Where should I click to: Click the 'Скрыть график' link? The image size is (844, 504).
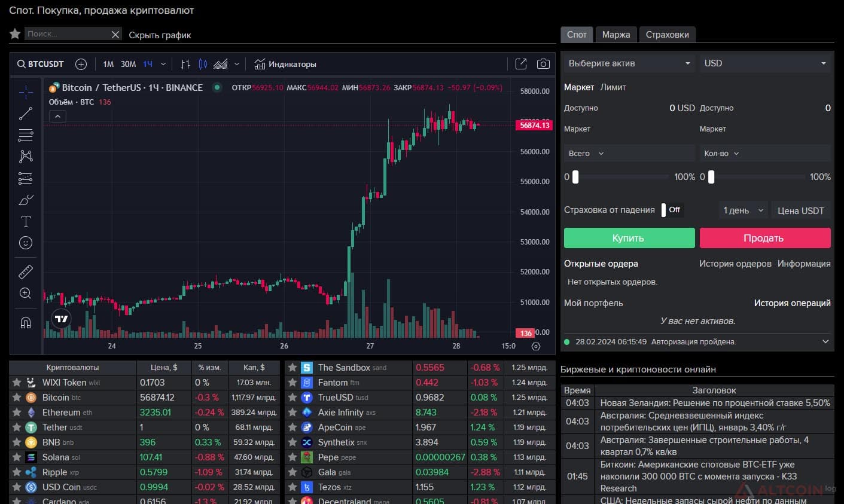click(x=160, y=35)
